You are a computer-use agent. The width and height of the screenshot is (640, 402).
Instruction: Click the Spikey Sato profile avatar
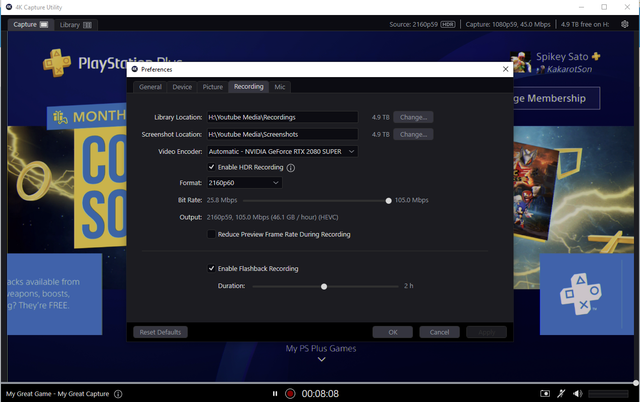[520, 62]
